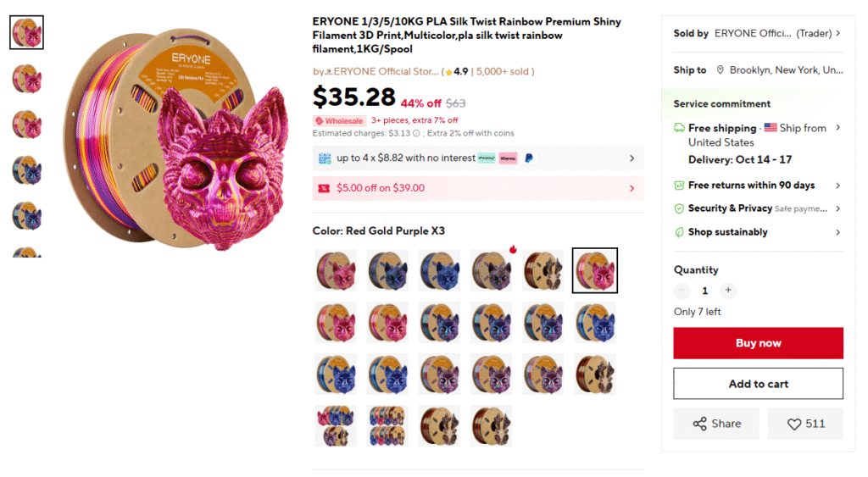This screenshot has height=477, width=868.
Task: Click the Add to cart button
Action: click(x=758, y=384)
